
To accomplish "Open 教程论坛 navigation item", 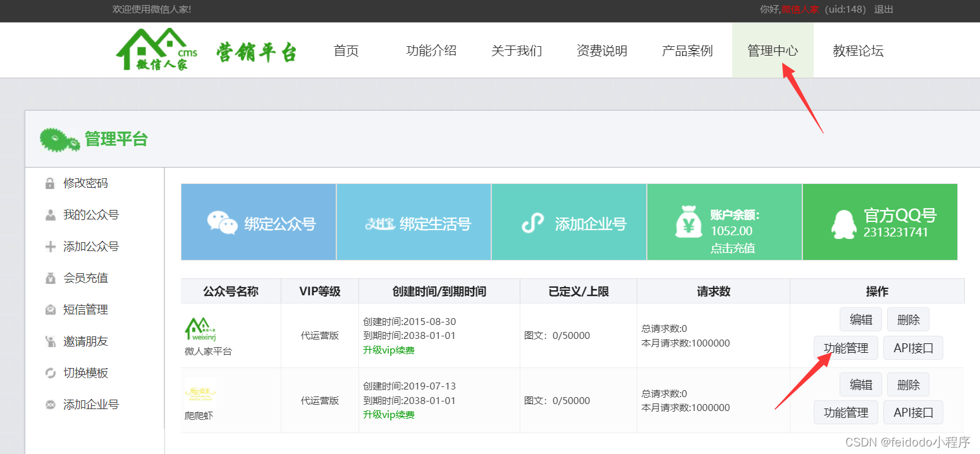I will (x=858, y=51).
